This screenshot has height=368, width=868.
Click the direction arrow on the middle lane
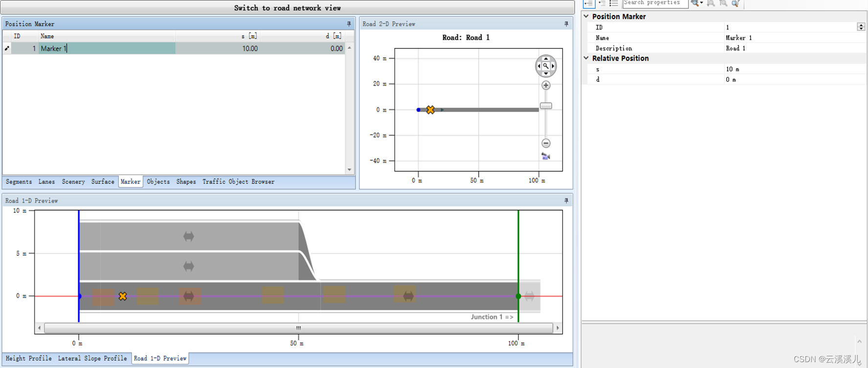[188, 266]
